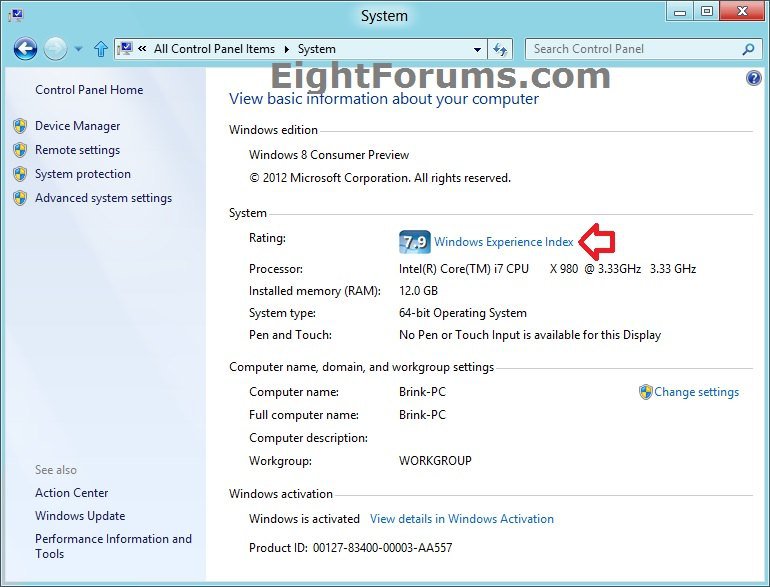The width and height of the screenshot is (770, 587).
Task: Open the recent locations dropdown arrow
Action: pyautogui.click(x=78, y=49)
